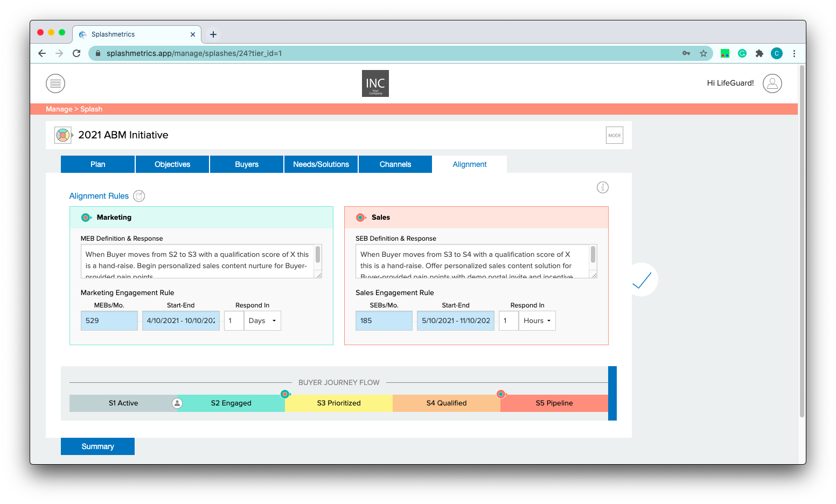Open the sales Respond In Hours dropdown

click(x=537, y=320)
